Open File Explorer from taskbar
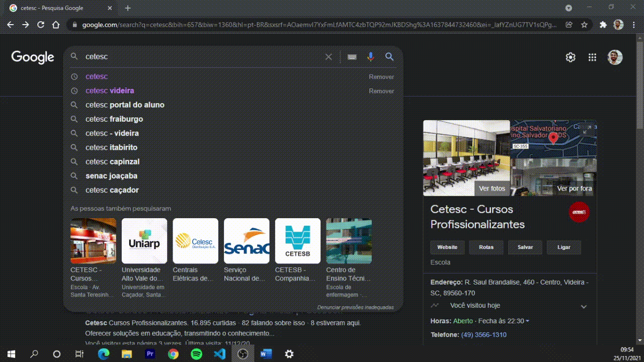 click(x=127, y=354)
